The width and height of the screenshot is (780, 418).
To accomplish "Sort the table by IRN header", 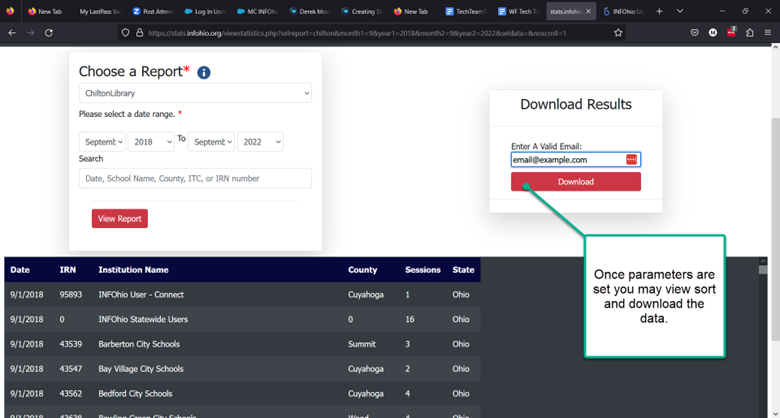I will (67, 270).
